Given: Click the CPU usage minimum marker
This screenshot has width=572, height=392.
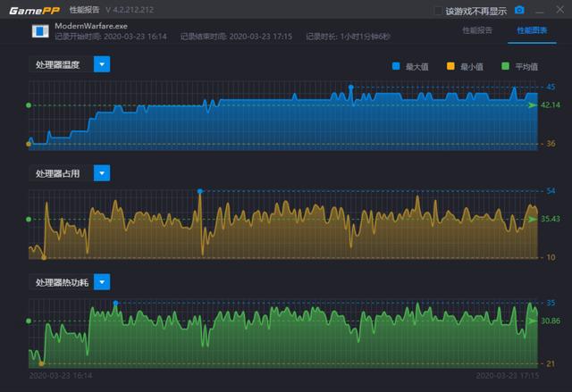Looking at the screenshot, I should point(44,257).
